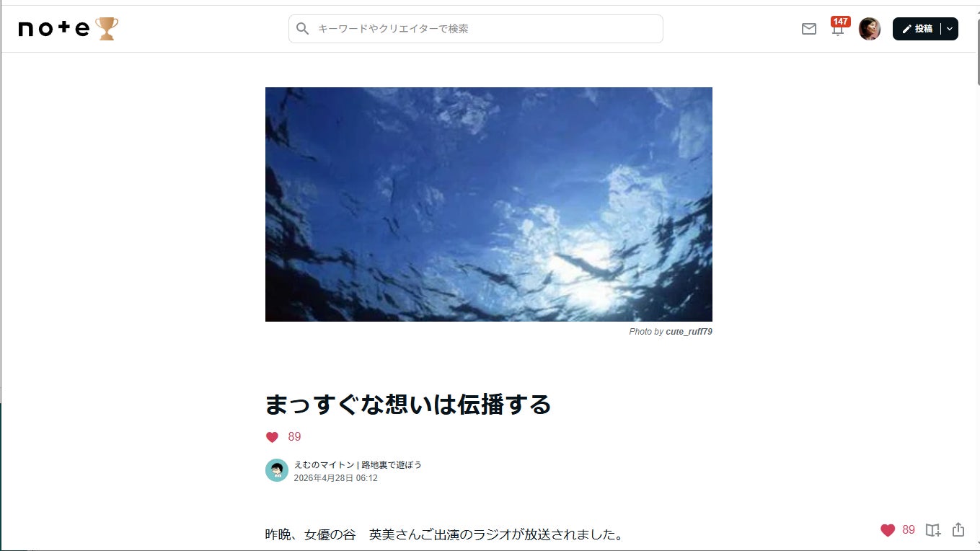Click the 投稿 post button
980x551 pixels.
click(x=917, y=29)
